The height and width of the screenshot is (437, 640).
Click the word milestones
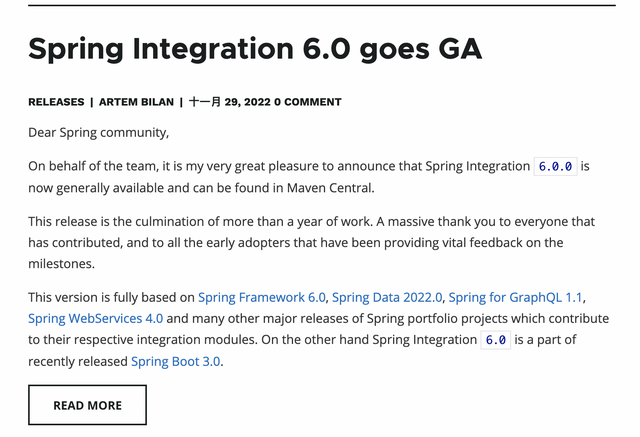pos(60,264)
